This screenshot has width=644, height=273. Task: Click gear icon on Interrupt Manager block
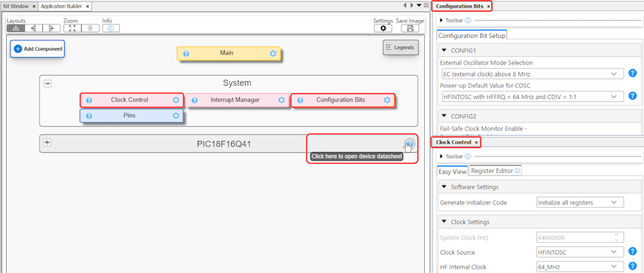[281, 100]
